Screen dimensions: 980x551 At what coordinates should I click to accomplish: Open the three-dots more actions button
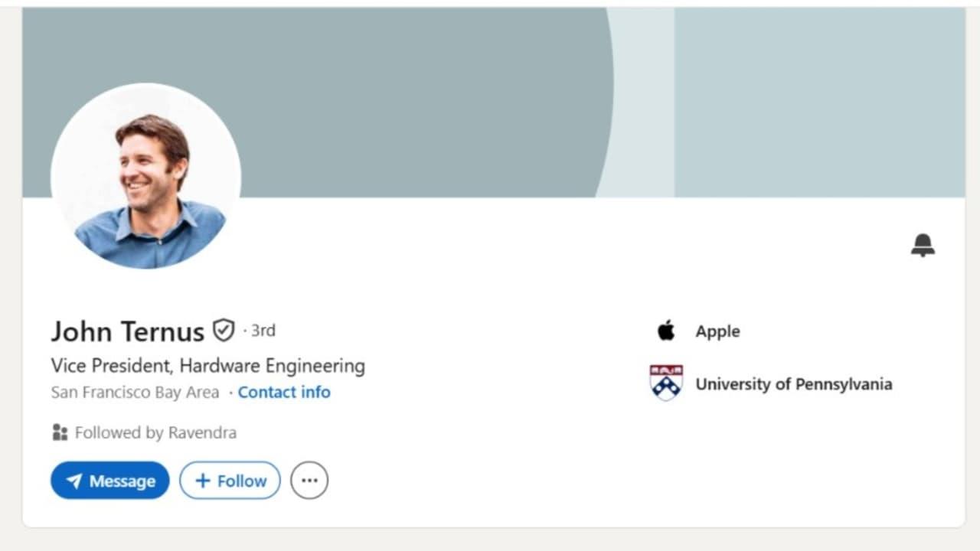309,481
